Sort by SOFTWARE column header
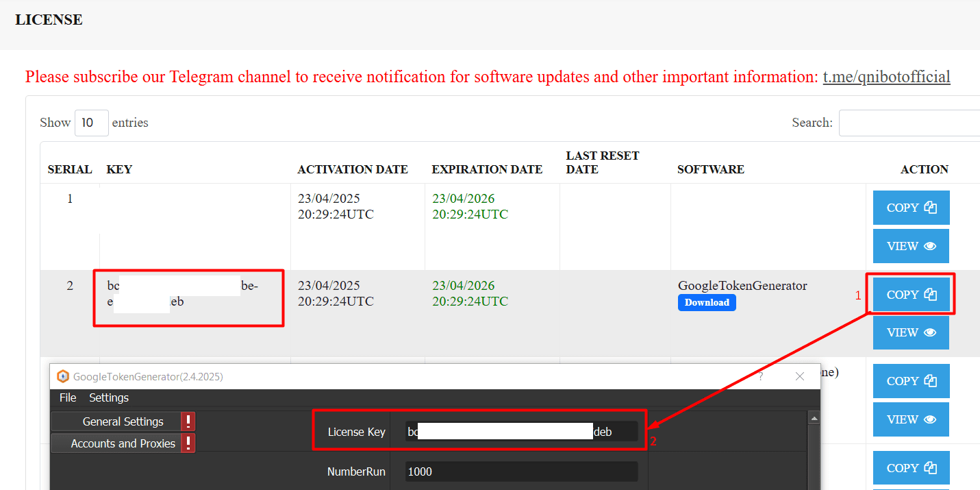980x490 pixels. [x=711, y=169]
